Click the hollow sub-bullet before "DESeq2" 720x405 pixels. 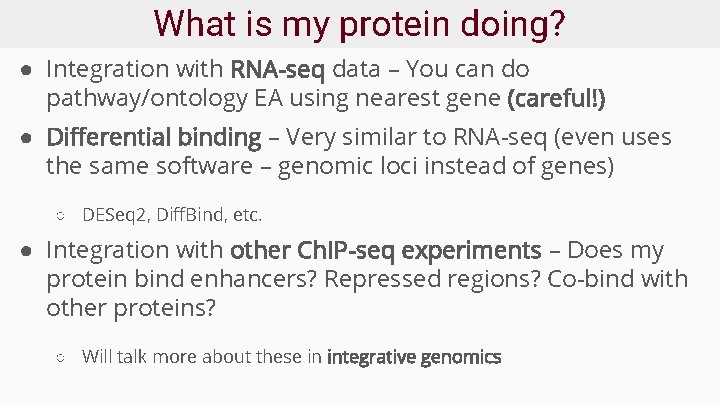point(60,214)
